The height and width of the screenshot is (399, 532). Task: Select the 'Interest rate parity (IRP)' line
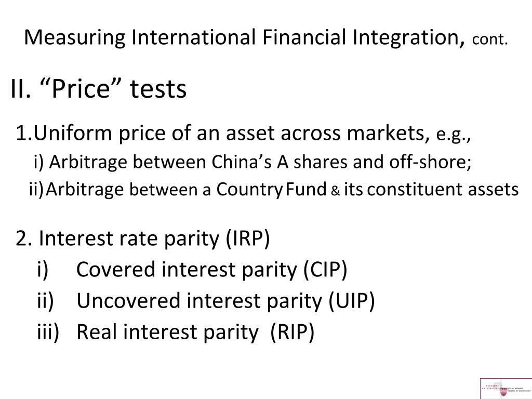pos(143,238)
